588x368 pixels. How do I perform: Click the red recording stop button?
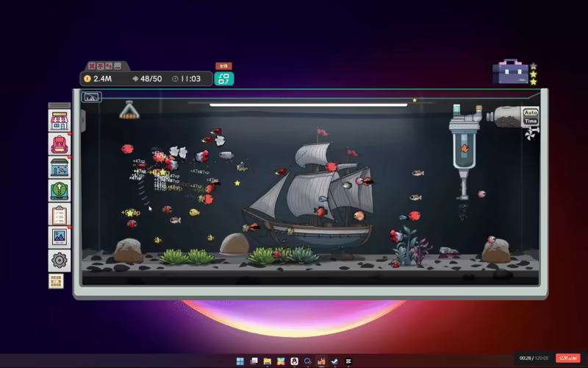[x=567, y=358]
